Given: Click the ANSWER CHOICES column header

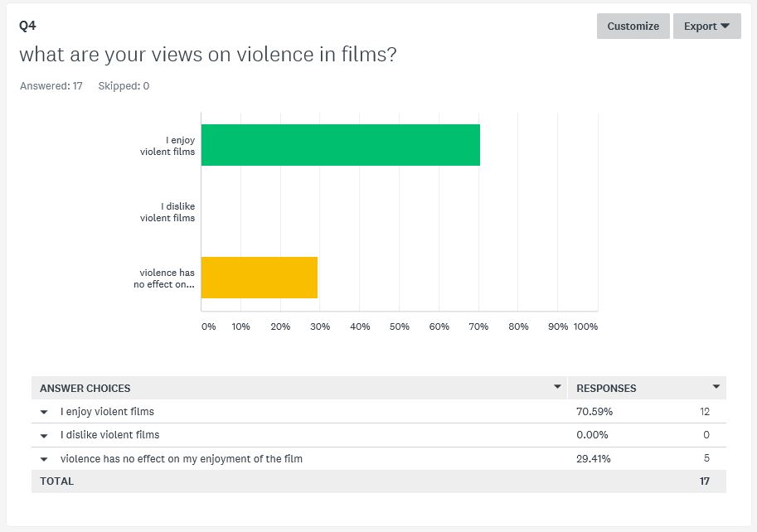Looking at the screenshot, I should [x=85, y=389].
